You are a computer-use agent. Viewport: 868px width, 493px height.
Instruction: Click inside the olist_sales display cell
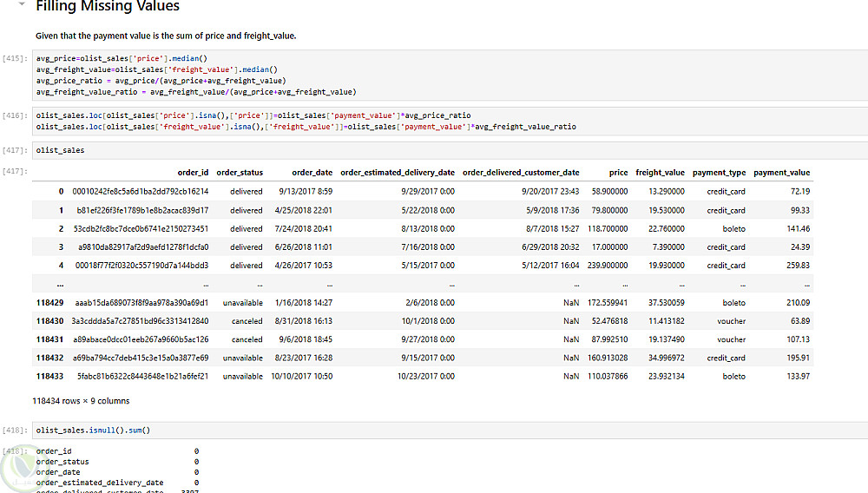coord(434,149)
